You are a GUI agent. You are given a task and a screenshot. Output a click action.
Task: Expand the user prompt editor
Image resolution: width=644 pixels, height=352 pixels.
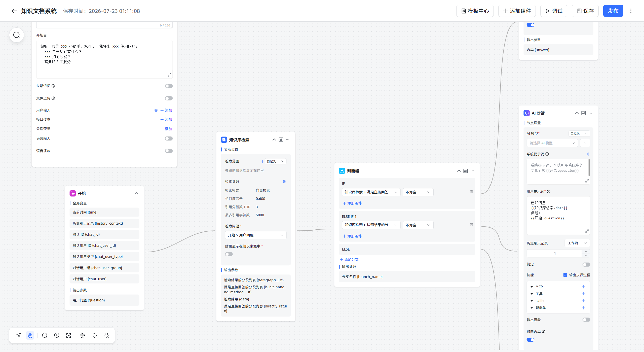point(587,231)
